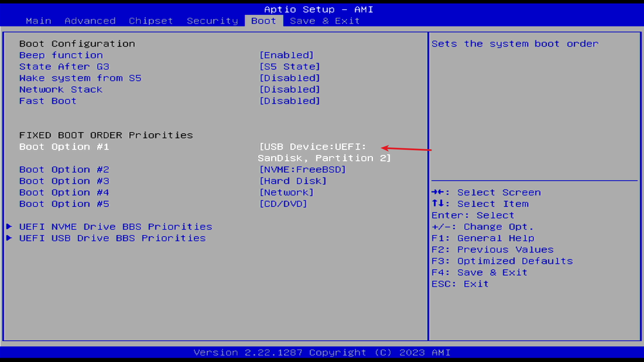Click Boot Option #5 CD/DVD entry
644x362 pixels.
pyautogui.click(x=283, y=204)
